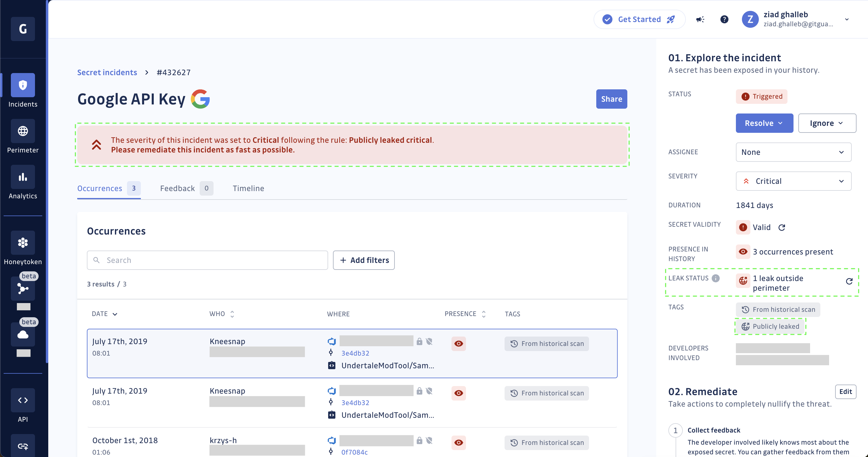Open the Perimeter globe icon
The width and height of the screenshot is (868, 457).
[x=23, y=131]
